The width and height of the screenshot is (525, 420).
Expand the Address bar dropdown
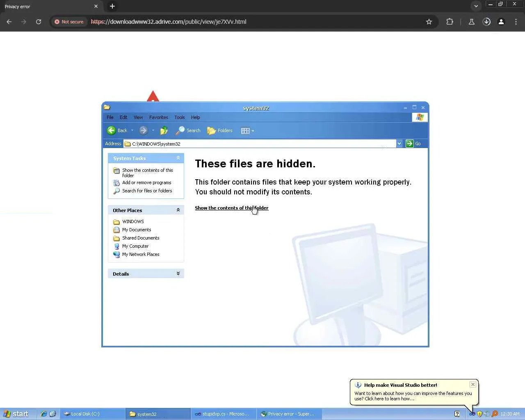pos(399,144)
